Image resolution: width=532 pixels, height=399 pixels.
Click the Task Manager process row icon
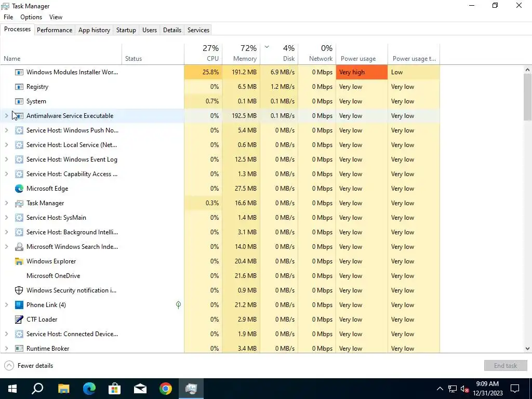[19, 203]
